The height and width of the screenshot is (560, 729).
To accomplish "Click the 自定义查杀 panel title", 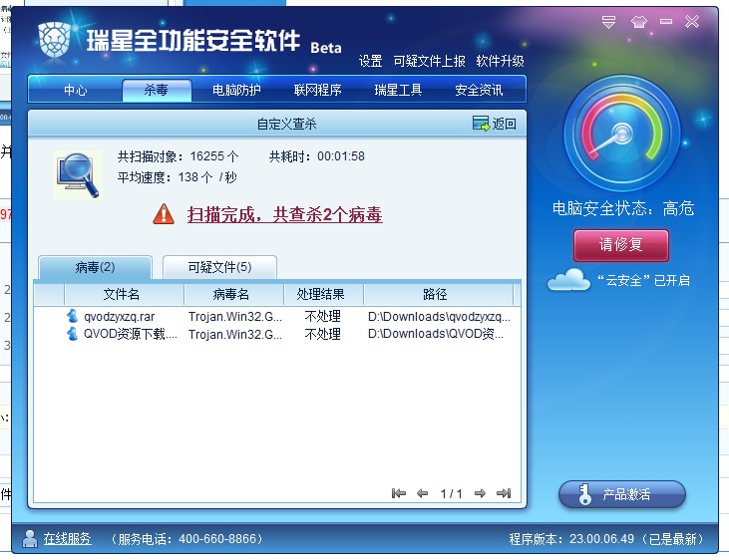I will (287, 124).
